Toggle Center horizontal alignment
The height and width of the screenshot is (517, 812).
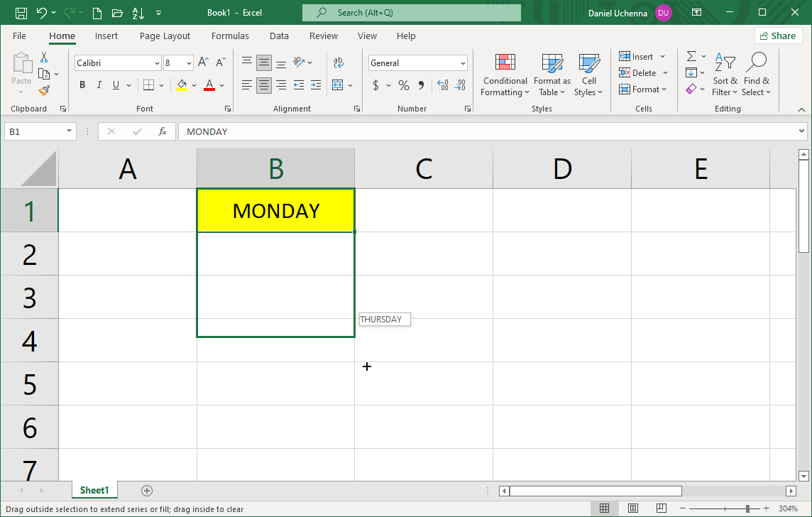point(264,85)
